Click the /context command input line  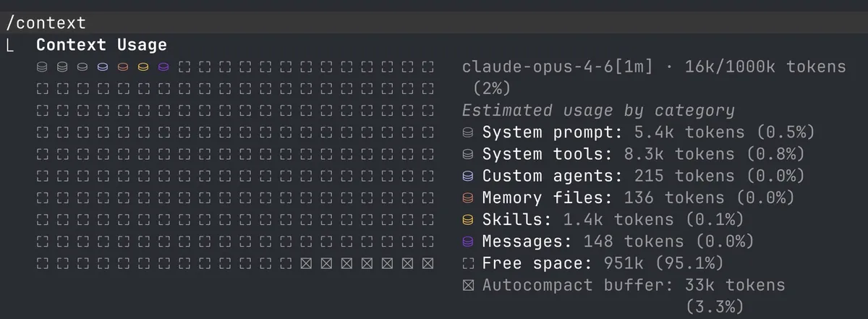click(x=434, y=23)
